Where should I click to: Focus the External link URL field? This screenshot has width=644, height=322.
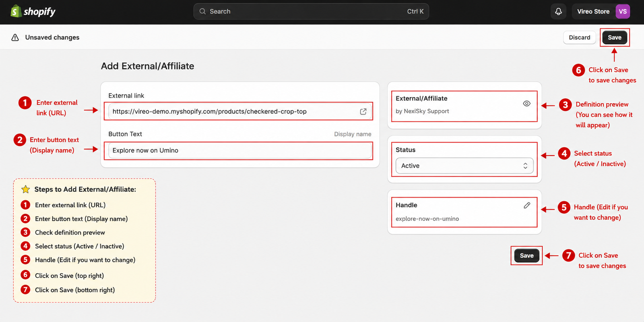click(239, 112)
